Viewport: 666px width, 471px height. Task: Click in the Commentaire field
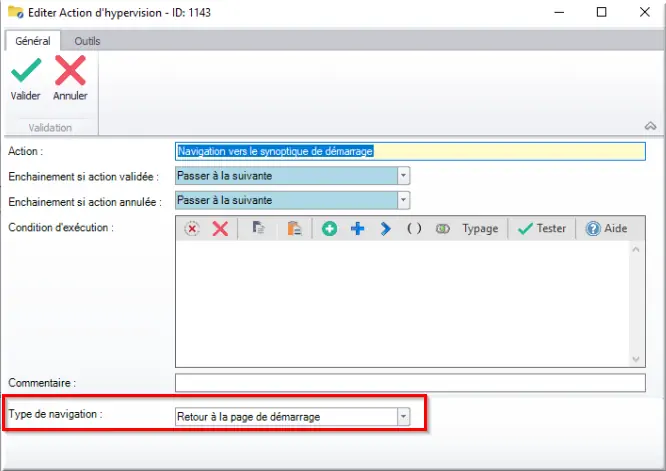(410, 383)
